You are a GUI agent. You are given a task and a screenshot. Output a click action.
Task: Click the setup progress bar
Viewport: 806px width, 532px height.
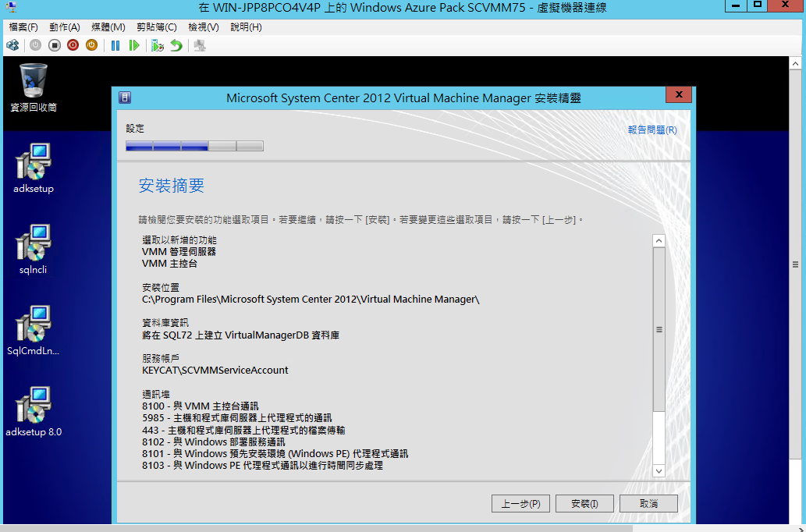click(194, 146)
